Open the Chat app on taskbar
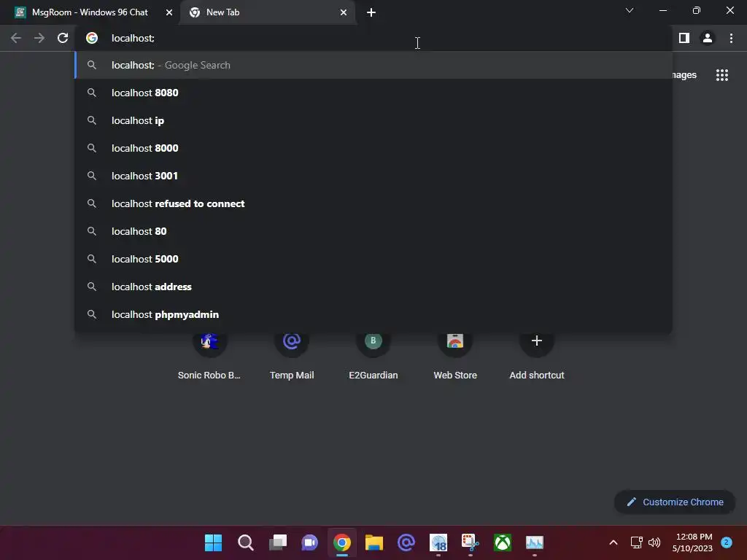The height and width of the screenshot is (560, 747). [x=309, y=542]
